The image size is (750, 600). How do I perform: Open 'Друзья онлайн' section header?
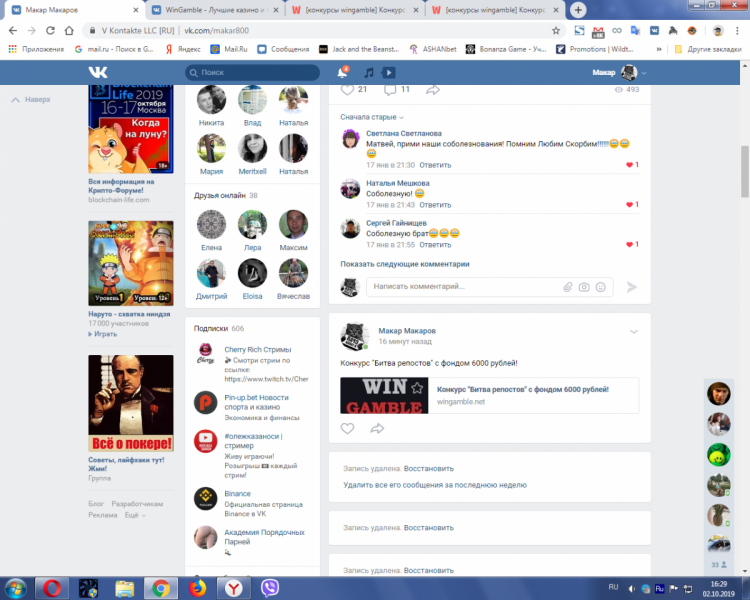(220, 195)
